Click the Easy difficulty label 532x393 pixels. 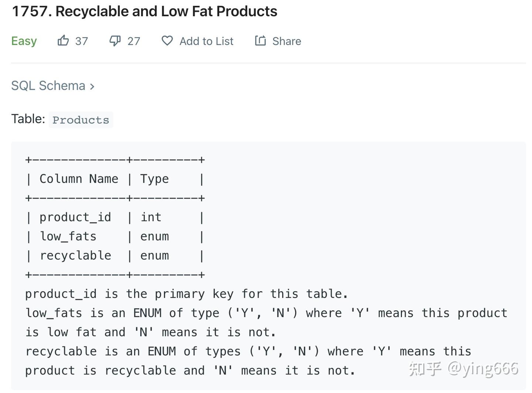pyautogui.click(x=24, y=41)
